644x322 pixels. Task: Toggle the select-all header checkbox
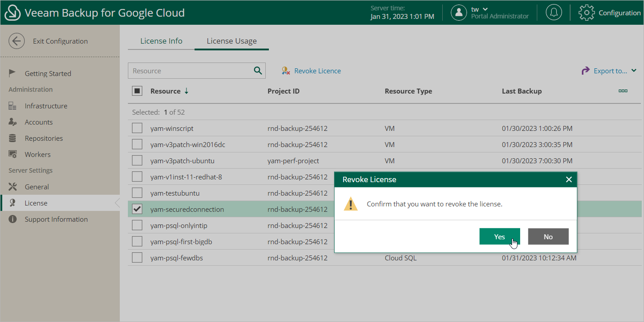coord(137,91)
